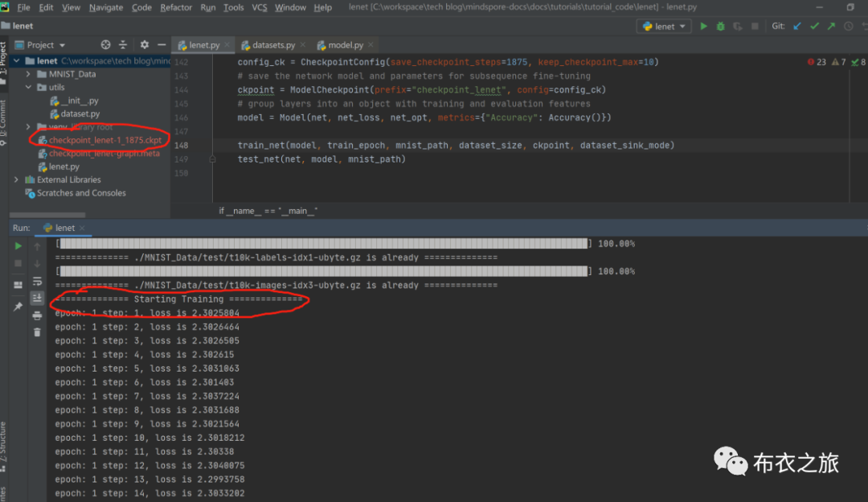Clear all console output with trash icon

click(x=37, y=332)
